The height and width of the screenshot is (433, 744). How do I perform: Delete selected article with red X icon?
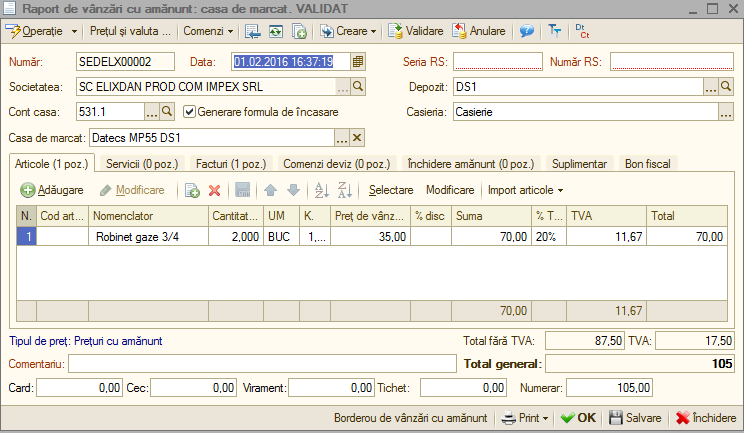click(214, 190)
